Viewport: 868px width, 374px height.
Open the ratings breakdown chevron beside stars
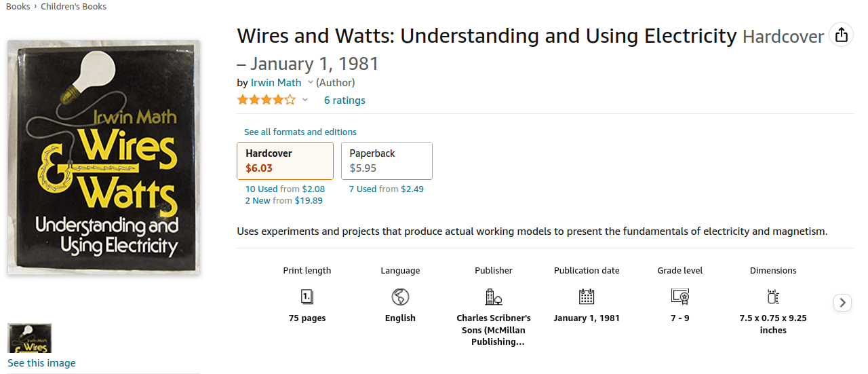pos(305,100)
